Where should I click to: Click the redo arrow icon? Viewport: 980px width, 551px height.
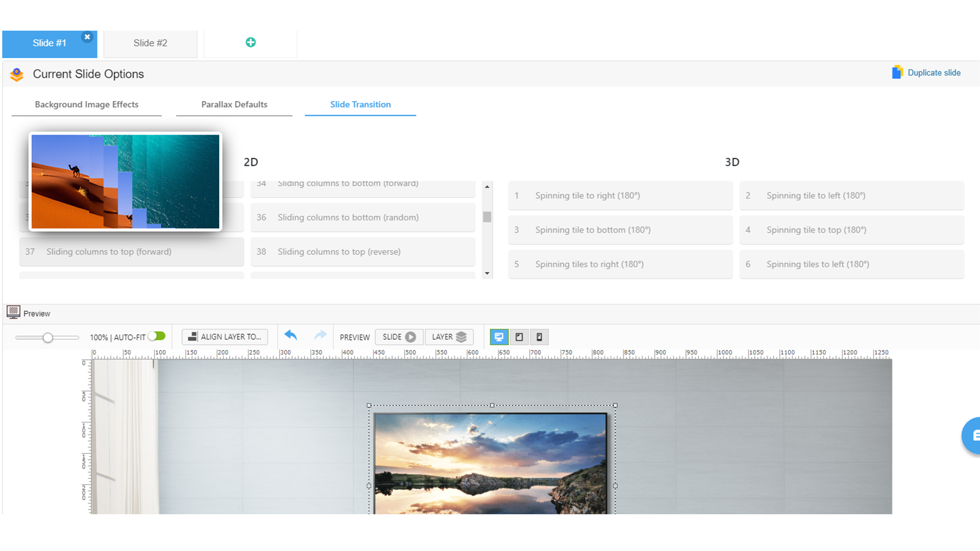tap(320, 335)
